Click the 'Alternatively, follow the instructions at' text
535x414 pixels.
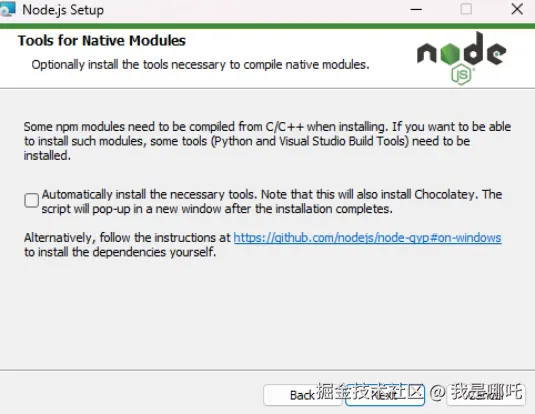tap(127, 238)
